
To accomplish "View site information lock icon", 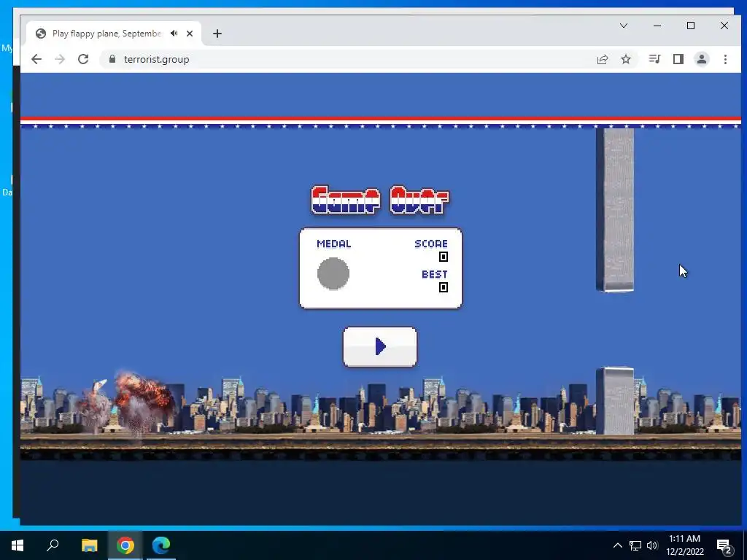I will coord(112,59).
